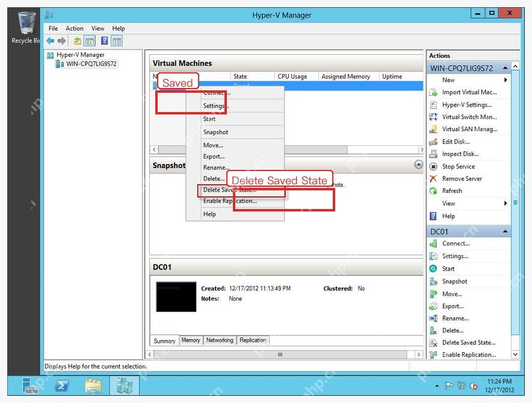Switch to the Networking tab

pyautogui.click(x=220, y=340)
